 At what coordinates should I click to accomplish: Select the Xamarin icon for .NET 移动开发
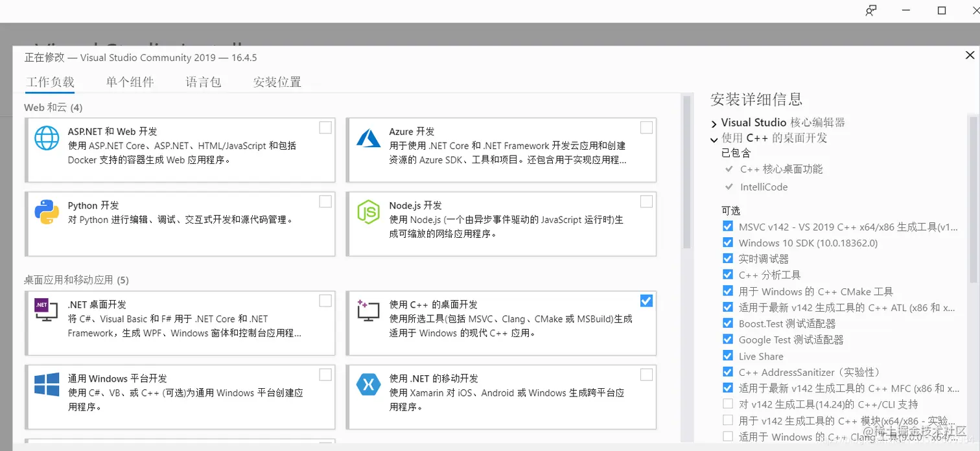(x=368, y=385)
